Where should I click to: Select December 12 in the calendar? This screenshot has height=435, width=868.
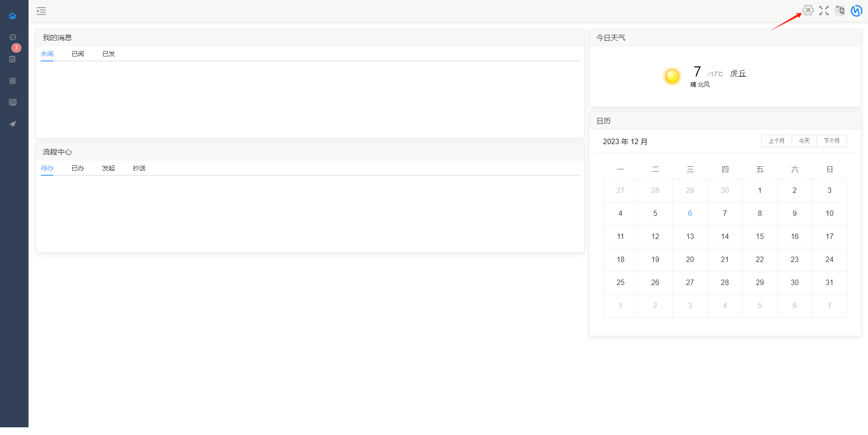click(655, 236)
